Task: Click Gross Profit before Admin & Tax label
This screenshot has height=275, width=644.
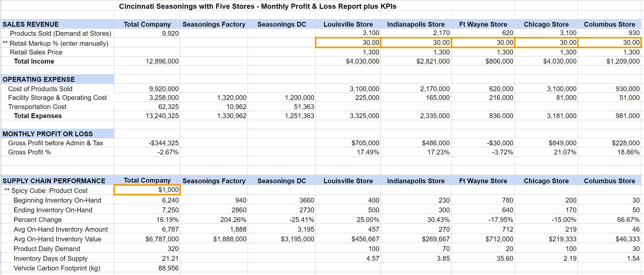Action: click(x=56, y=143)
